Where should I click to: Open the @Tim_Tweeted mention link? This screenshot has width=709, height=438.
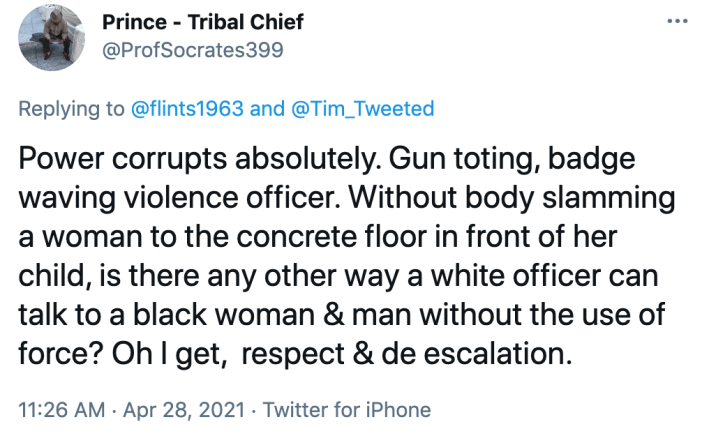click(x=362, y=109)
